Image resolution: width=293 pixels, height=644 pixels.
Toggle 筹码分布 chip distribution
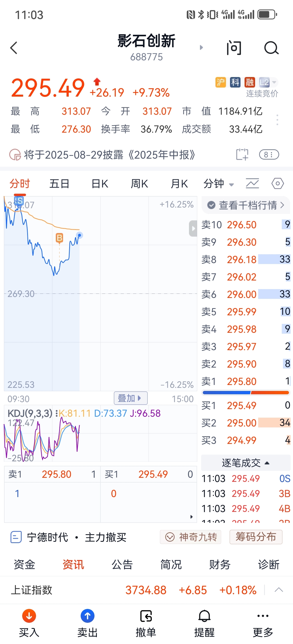point(256,537)
